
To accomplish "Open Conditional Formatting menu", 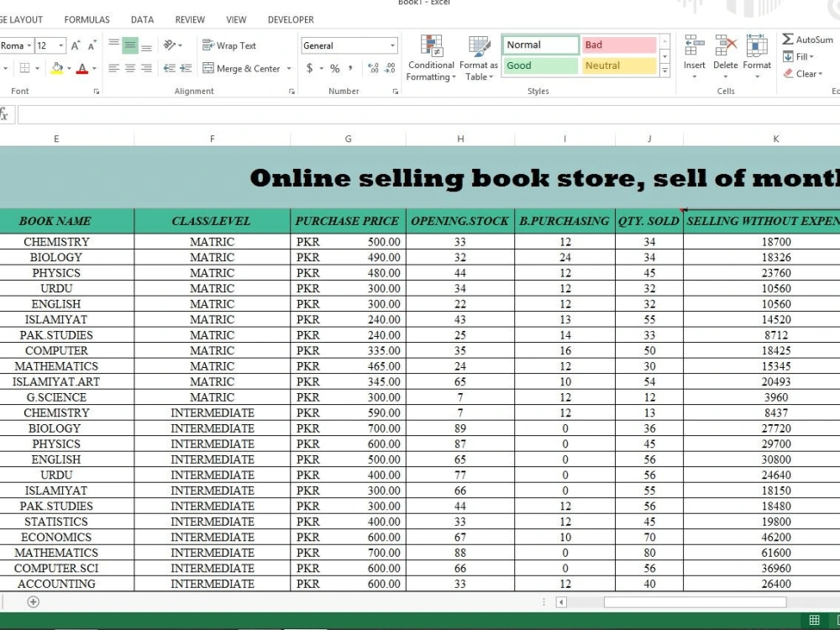I will coord(431,59).
